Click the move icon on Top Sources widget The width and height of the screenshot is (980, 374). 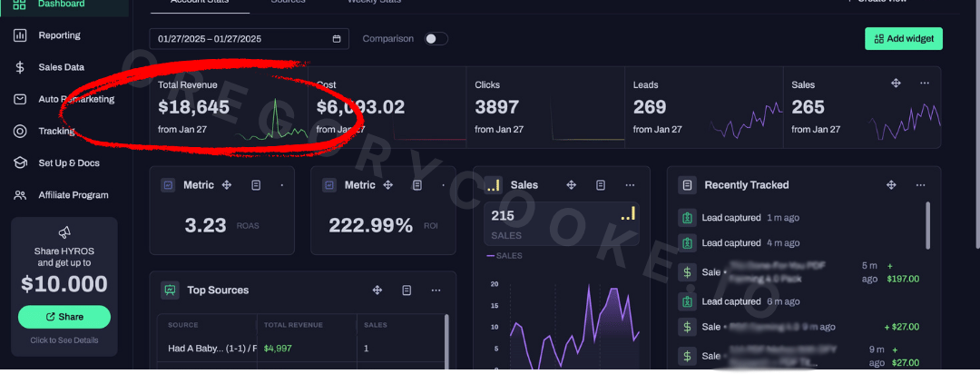pyautogui.click(x=377, y=290)
